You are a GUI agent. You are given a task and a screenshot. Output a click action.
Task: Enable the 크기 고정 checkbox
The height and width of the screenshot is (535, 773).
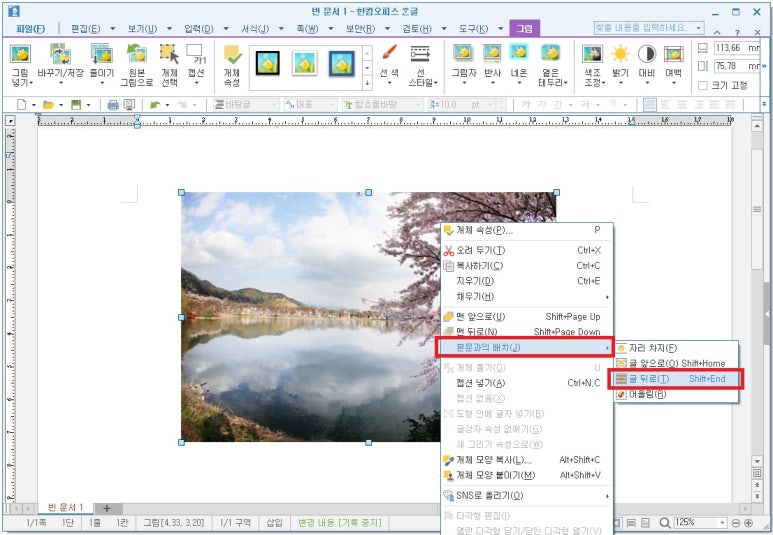tap(703, 86)
